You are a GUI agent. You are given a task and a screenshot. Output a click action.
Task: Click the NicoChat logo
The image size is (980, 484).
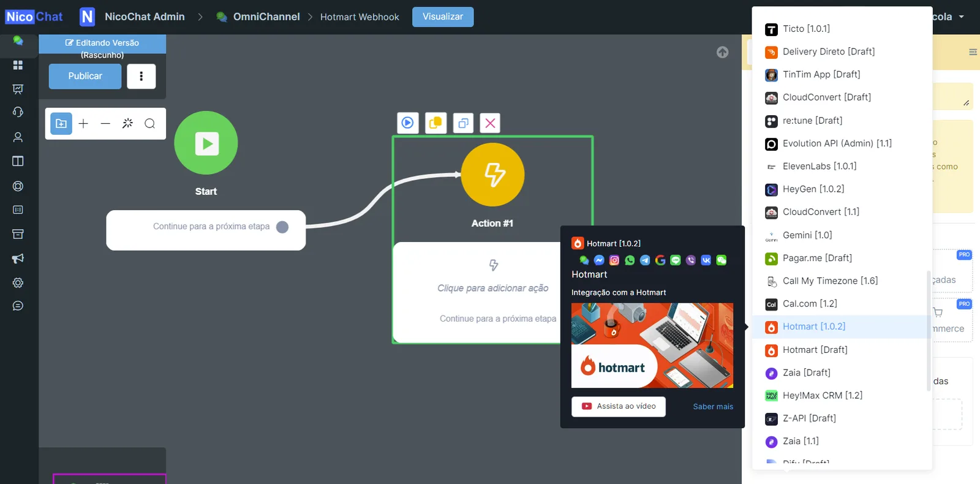34,17
